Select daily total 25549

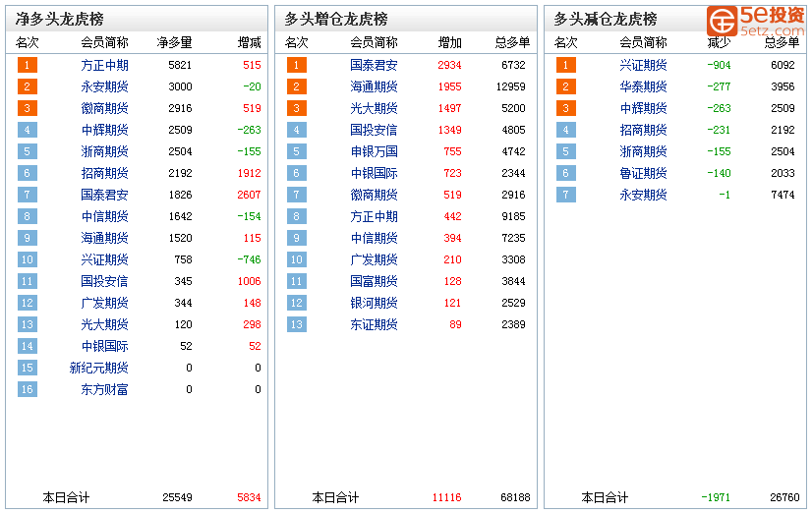click(x=177, y=498)
